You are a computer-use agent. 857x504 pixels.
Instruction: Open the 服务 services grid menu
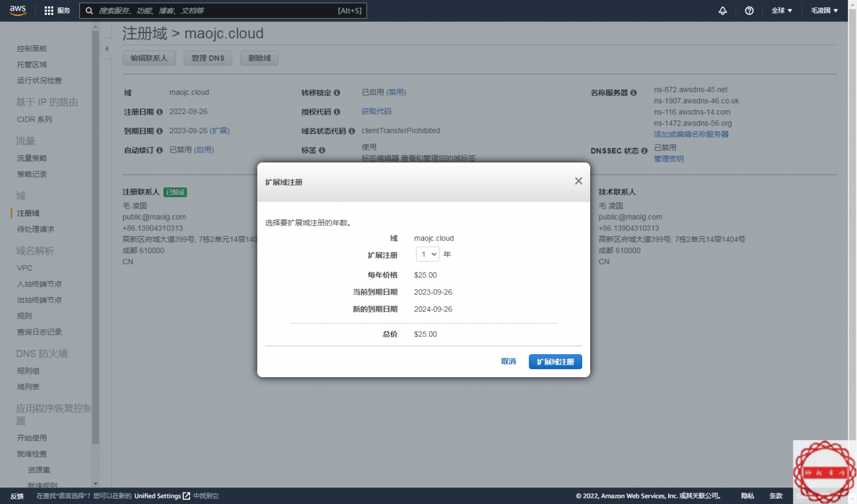[57, 10]
